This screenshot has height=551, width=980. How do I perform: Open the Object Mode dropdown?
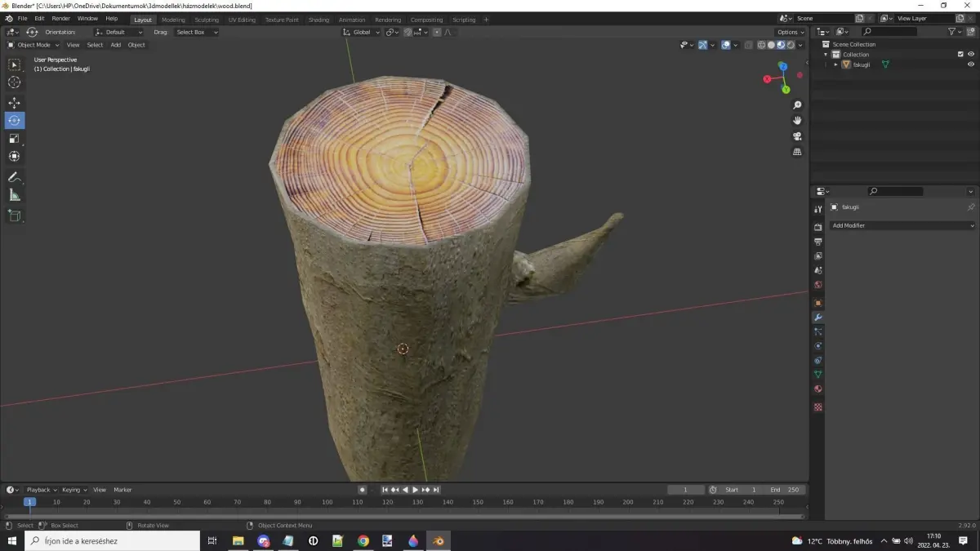tap(33, 45)
